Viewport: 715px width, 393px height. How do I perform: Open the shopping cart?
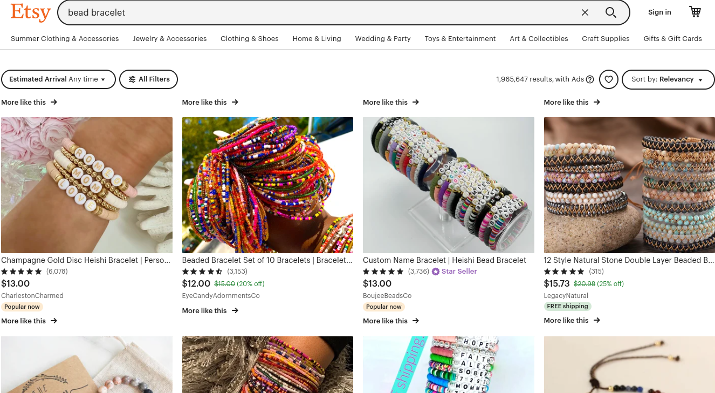tap(694, 12)
